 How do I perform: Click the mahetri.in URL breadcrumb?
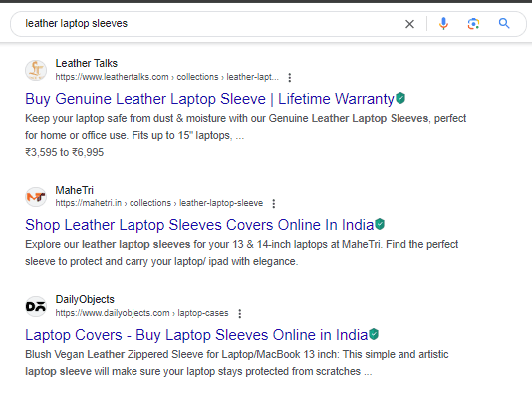159,203
